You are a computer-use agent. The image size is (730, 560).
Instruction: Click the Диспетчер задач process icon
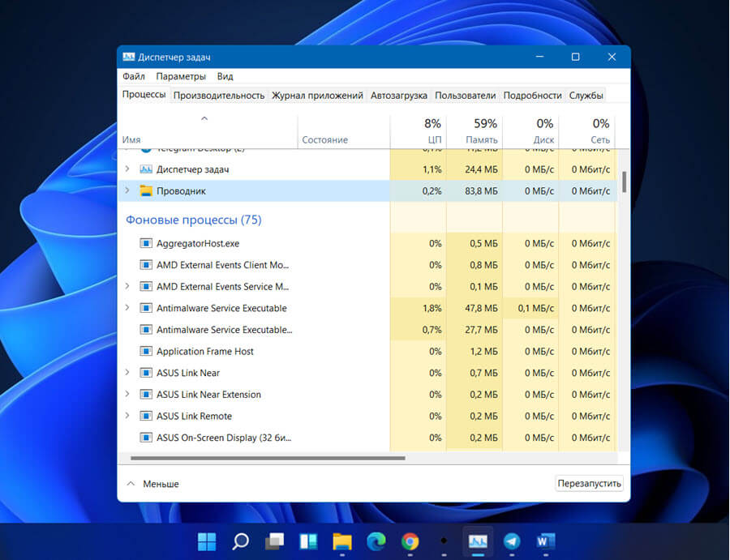click(x=146, y=169)
